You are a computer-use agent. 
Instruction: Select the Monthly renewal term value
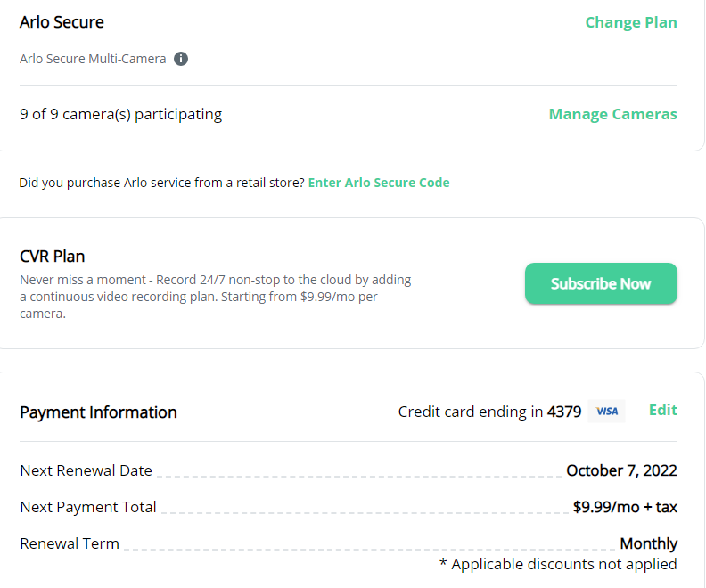pyautogui.click(x=648, y=543)
